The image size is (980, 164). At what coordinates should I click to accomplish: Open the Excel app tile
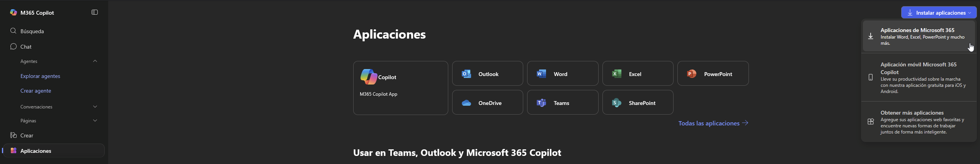click(x=638, y=73)
